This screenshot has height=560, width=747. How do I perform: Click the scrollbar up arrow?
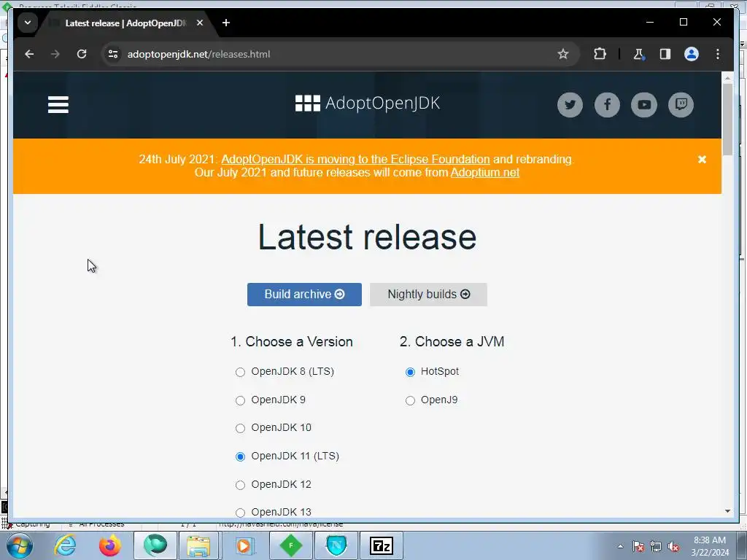coord(727,77)
